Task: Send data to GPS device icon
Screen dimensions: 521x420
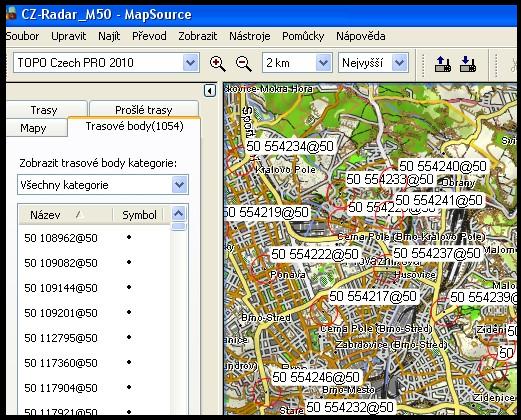Action: [x=443, y=64]
